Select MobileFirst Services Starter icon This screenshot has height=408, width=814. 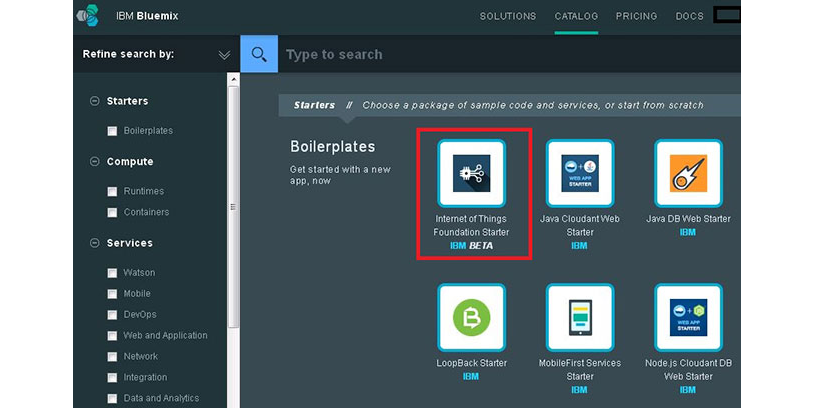click(580, 318)
